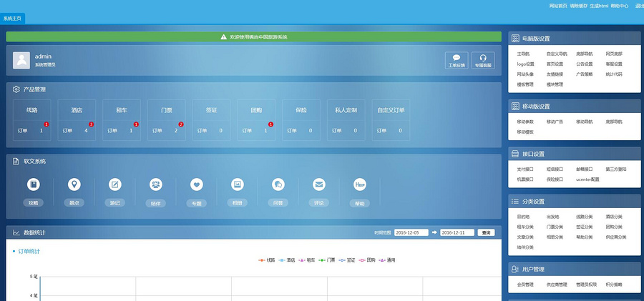Open 积分策略 link
Screen dimensions: 644x301
click(x=614, y=285)
